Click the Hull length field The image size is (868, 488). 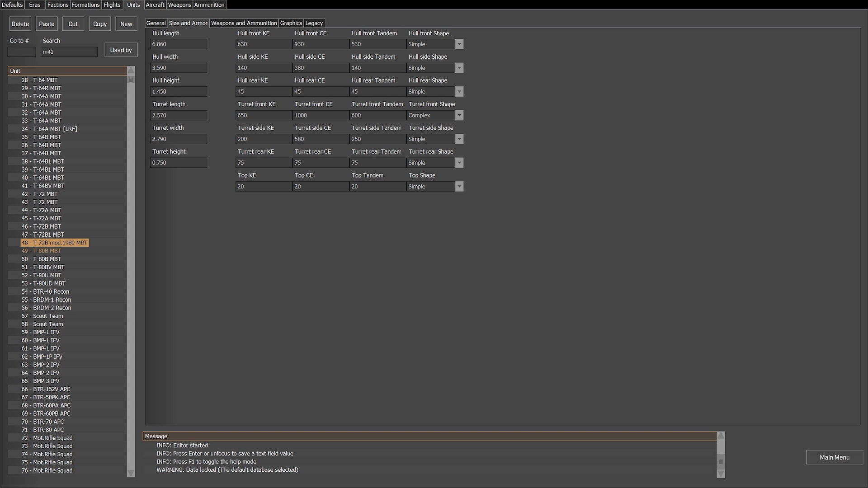pos(179,44)
